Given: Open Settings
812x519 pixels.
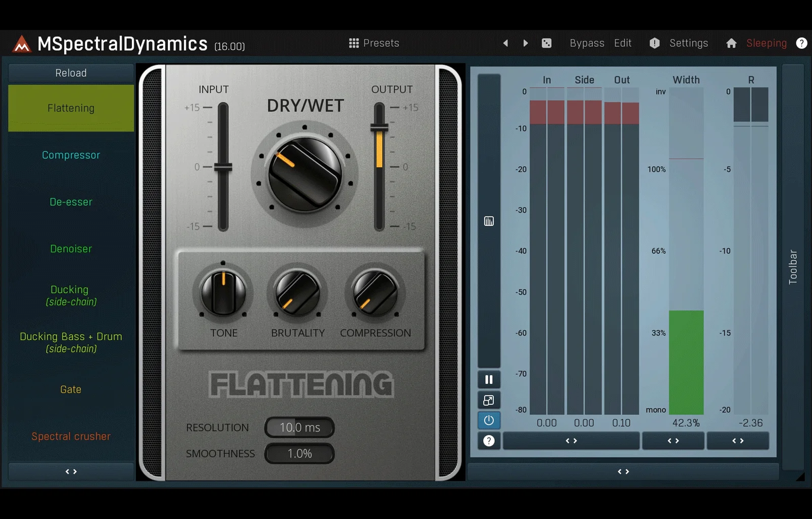Looking at the screenshot, I should (689, 43).
